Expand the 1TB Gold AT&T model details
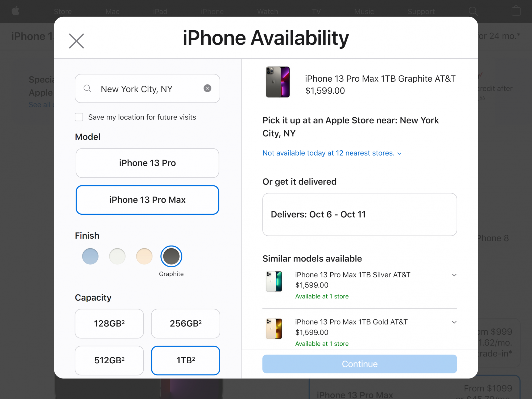532x399 pixels. tap(454, 322)
